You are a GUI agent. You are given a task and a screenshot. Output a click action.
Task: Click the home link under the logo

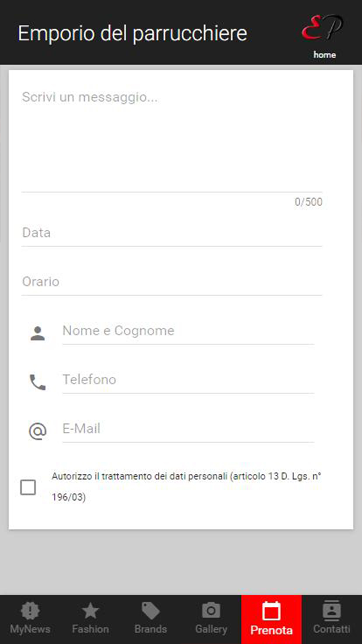pyautogui.click(x=325, y=55)
